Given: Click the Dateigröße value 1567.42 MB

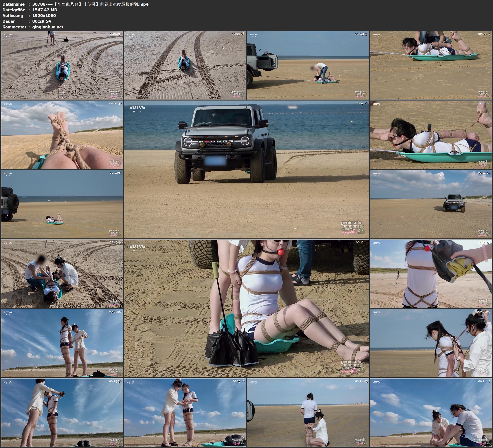Looking at the screenshot, I should coord(44,10).
